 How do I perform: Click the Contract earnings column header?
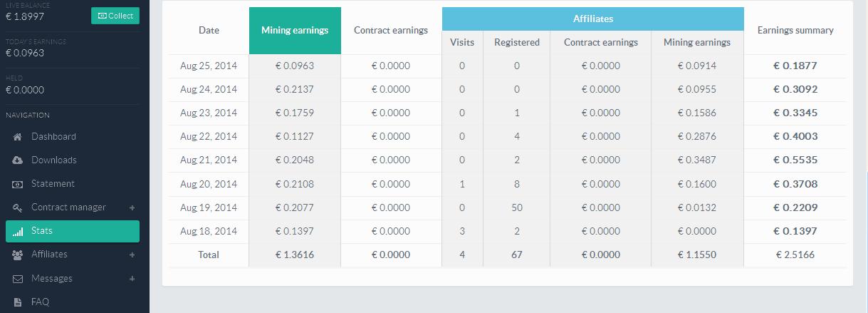click(391, 31)
